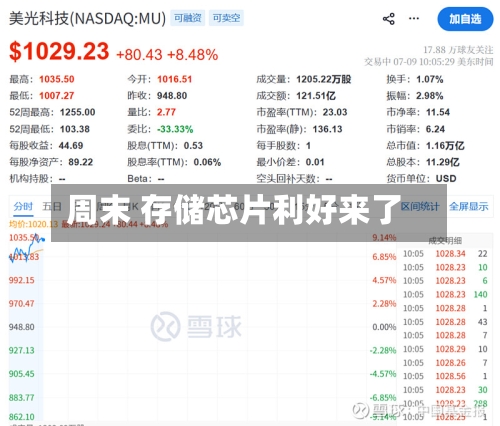This screenshot has height=426, width=500.
Task: Click the -2.28% percent axis label
Action: pos(383,350)
